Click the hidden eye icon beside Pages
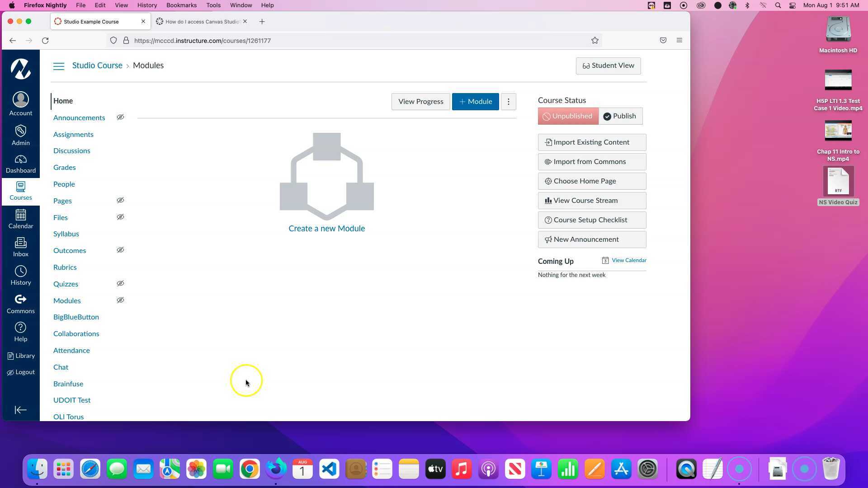The width and height of the screenshot is (868, 488). (x=120, y=201)
